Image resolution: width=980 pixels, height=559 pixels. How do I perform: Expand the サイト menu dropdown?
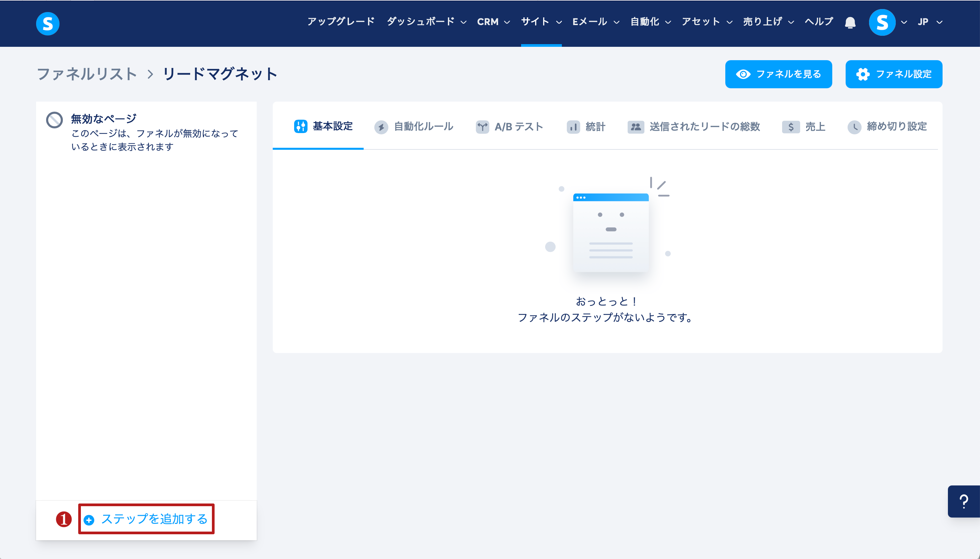559,22
